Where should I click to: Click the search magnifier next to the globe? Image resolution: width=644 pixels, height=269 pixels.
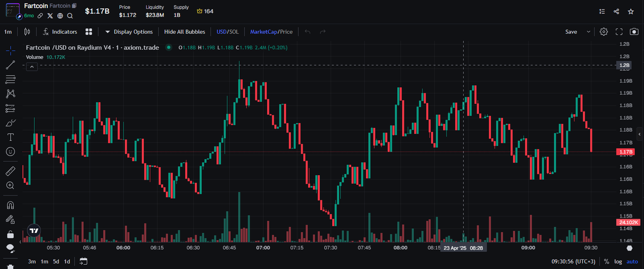pyautogui.click(x=70, y=16)
